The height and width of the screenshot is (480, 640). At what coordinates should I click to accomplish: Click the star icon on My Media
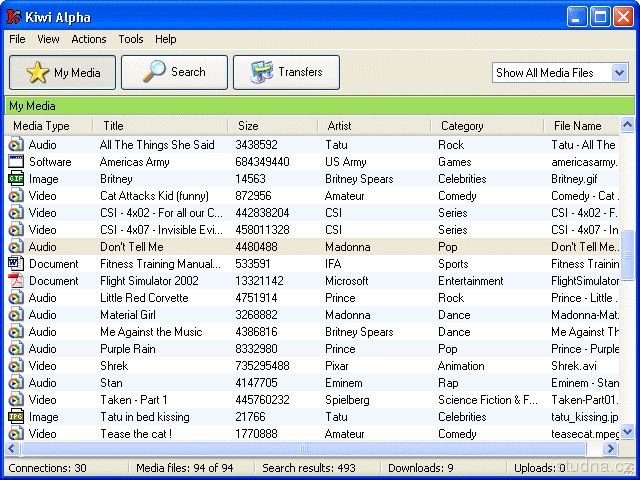[37, 73]
